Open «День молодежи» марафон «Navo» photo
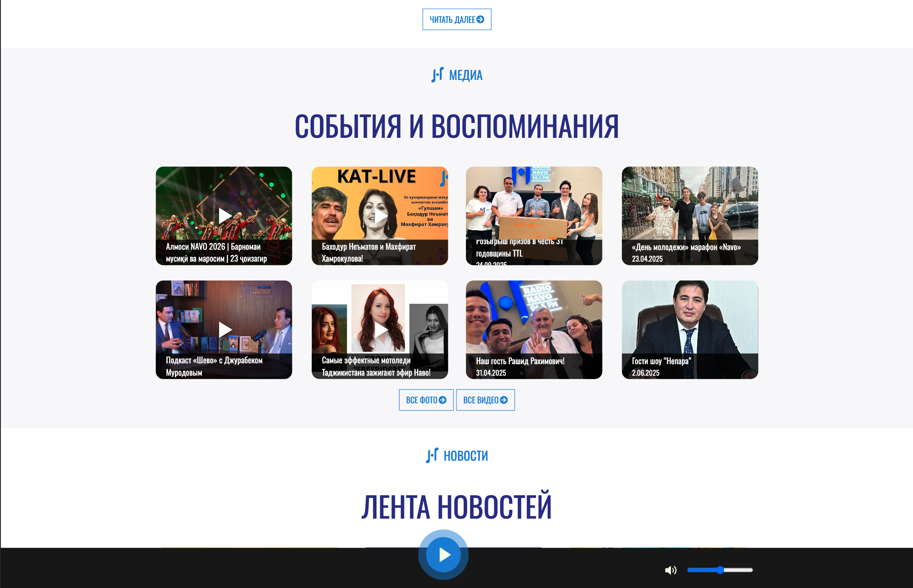 pyautogui.click(x=690, y=216)
